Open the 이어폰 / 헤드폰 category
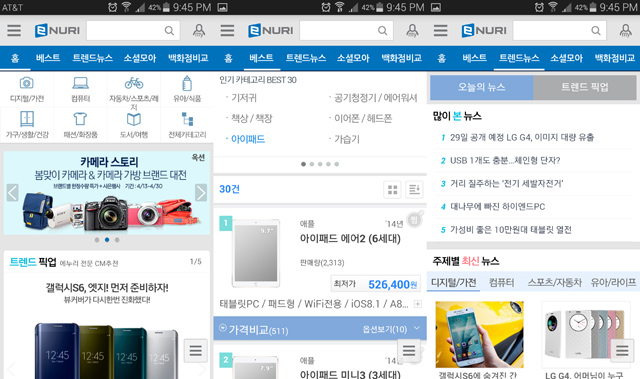Viewport: 640px width, 379px height. point(363,118)
